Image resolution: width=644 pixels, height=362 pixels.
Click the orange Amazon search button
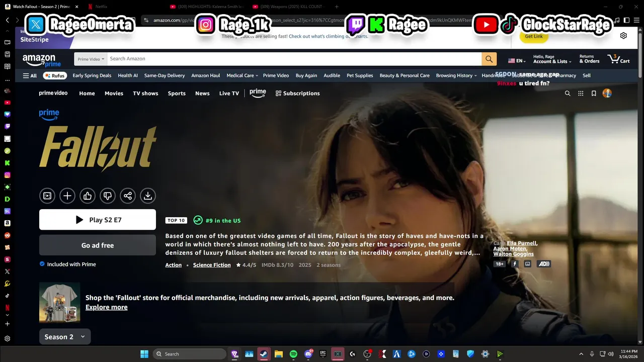pos(489,59)
